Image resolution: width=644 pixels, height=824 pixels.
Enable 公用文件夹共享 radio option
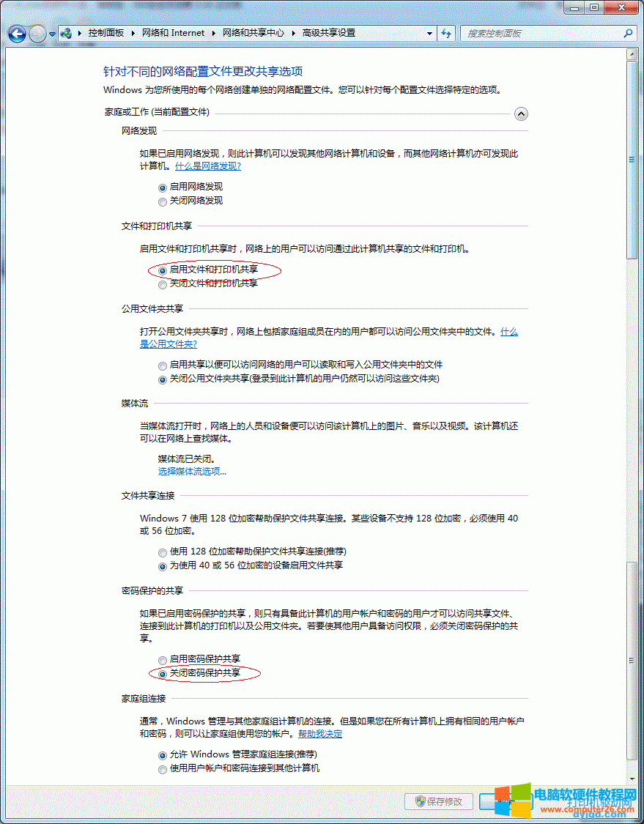(162, 365)
